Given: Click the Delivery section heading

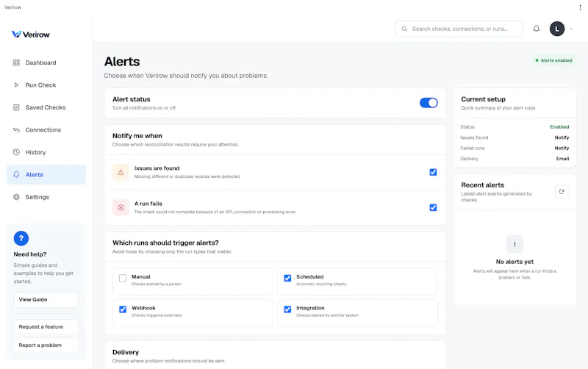Looking at the screenshot, I should click(126, 352).
